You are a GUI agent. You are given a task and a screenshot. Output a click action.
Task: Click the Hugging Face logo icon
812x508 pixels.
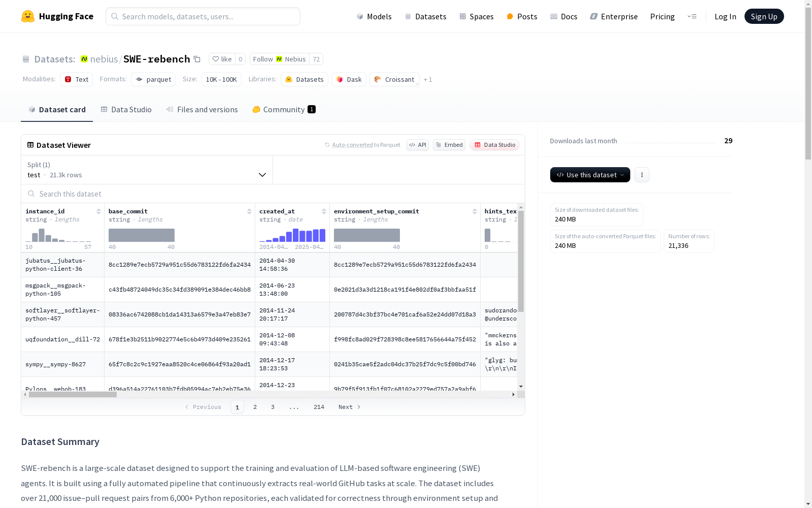28,16
